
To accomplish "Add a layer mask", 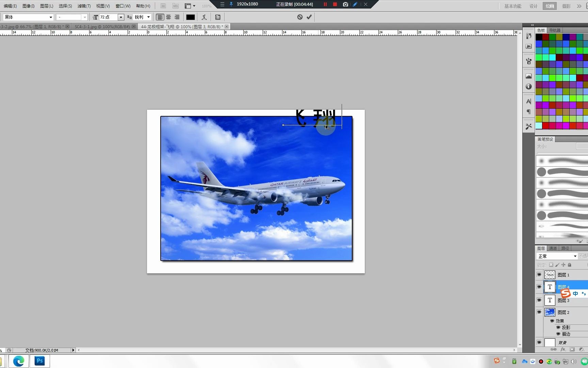I will pos(572,349).
